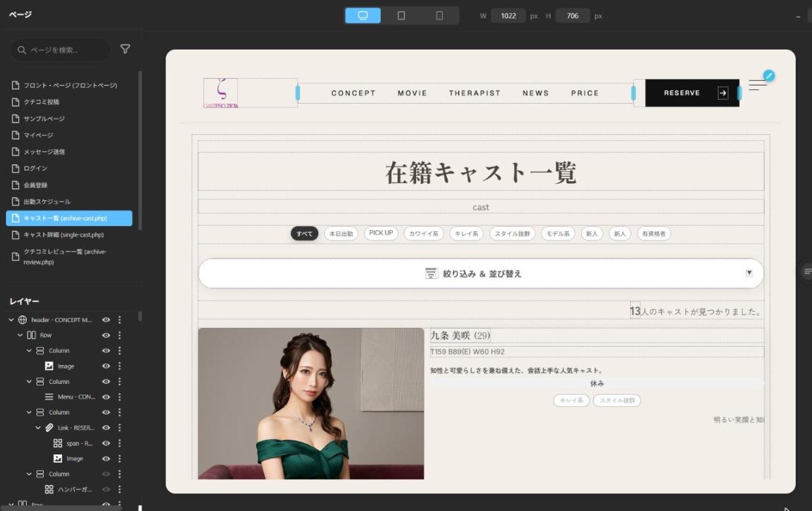This screenshot has height=511, width=812.
Task: Click THERAPIST in site navigation
Action: point(475,93)
